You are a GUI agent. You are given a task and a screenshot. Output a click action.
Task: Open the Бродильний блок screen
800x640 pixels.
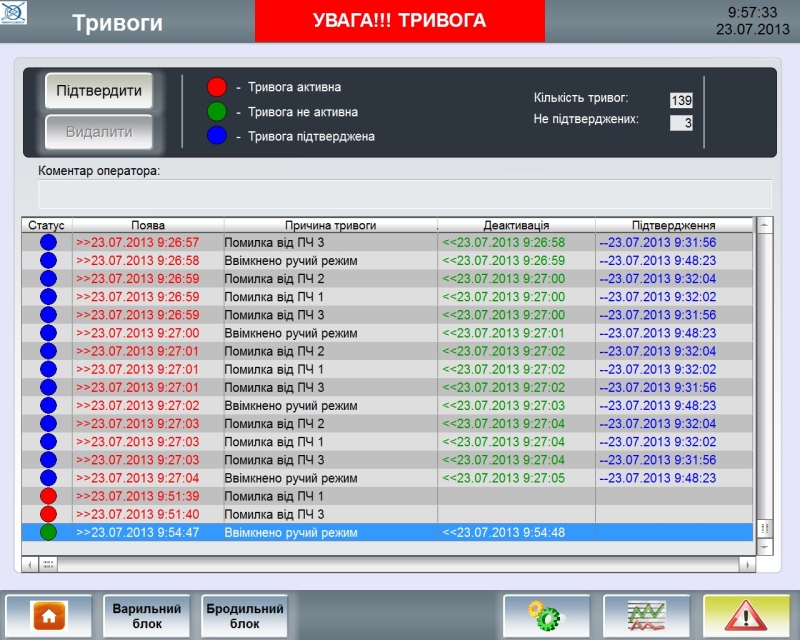tap(245, 616)
